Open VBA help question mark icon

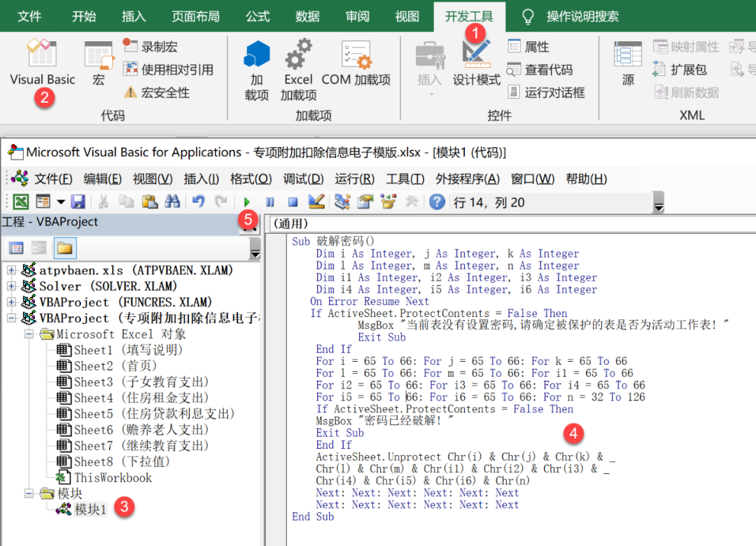pos(437,202)
